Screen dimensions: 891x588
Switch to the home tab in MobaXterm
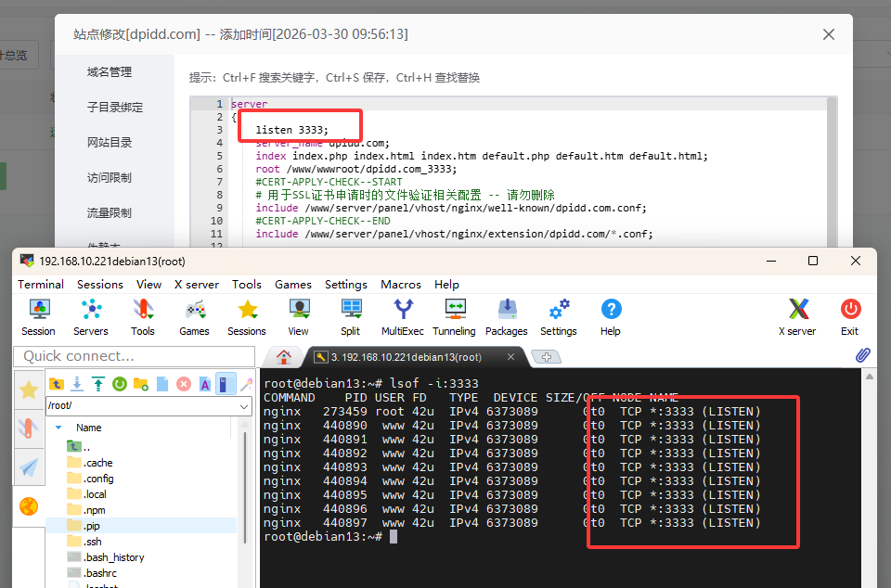284,357
